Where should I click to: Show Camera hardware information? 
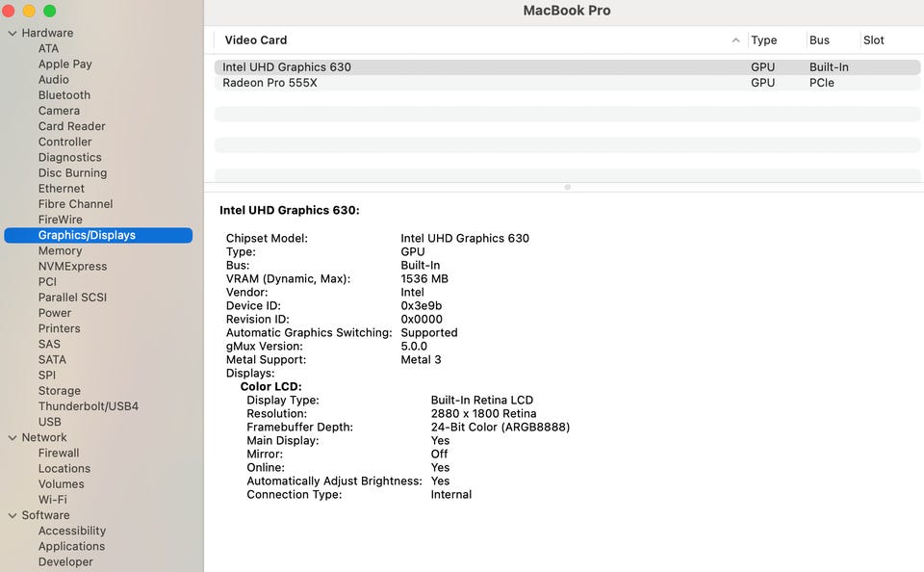point(59,111)
